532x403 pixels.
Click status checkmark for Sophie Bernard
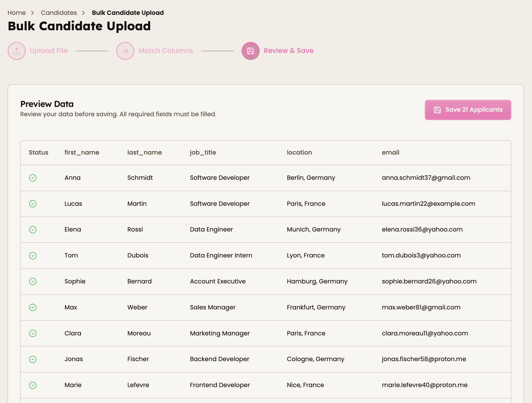tap(33, 281)
